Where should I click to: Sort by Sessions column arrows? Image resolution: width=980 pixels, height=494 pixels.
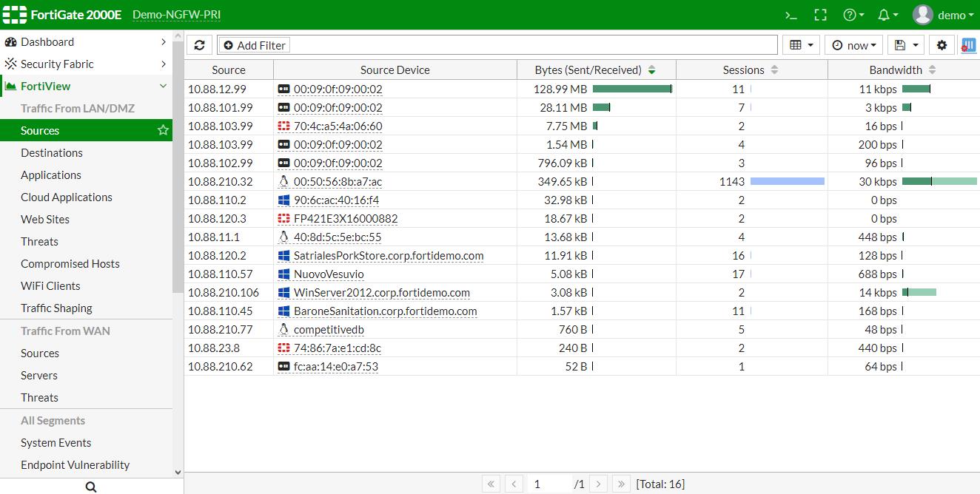click(x=774, y=70)
